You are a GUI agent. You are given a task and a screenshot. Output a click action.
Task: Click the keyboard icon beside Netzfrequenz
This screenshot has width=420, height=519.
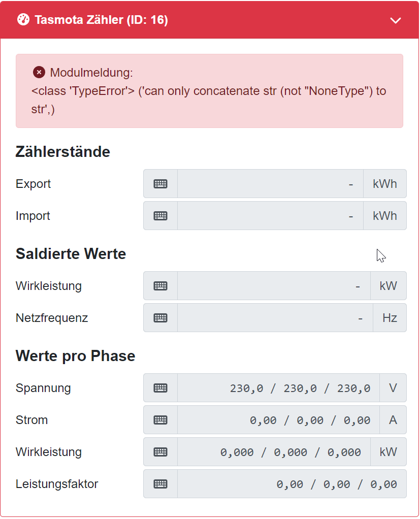coord(160,318)
